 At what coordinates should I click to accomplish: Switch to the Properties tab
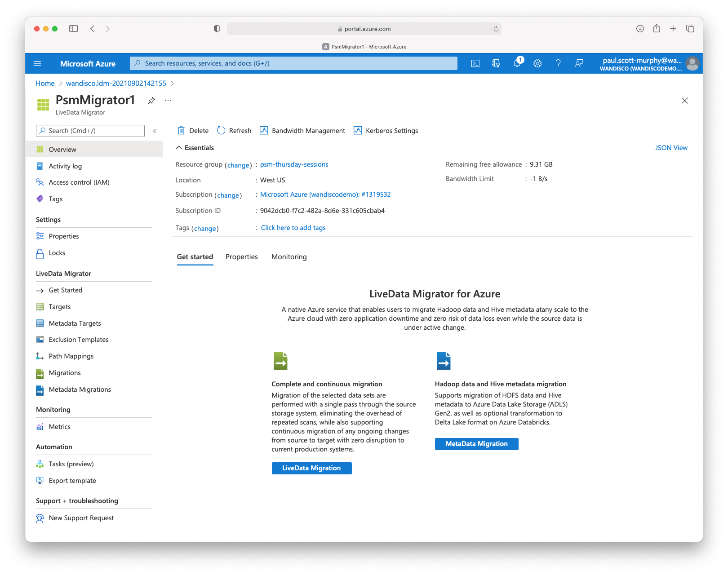click(241, 257)
